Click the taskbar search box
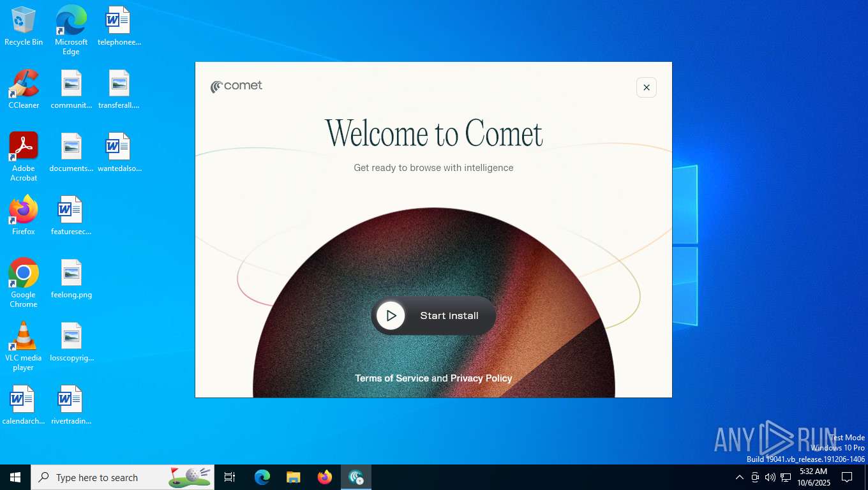Image resolution: width=868 pixels, height=490 pixels. pos(123,477)
